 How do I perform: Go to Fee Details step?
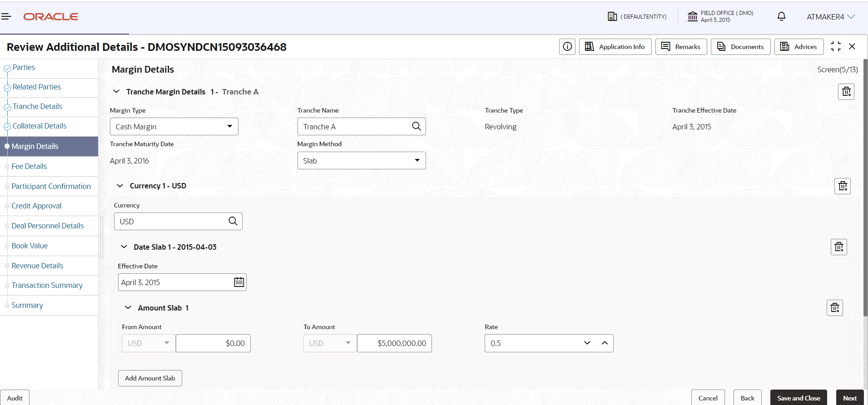[x=29, y=167]
